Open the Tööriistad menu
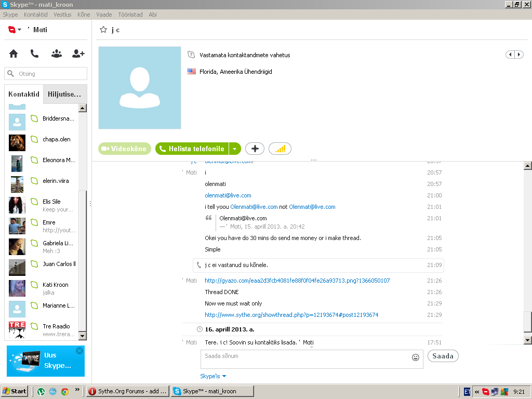Image resolution: width=532 pixels, height=399 pixels. pyautogui.click(x=130, y=15)
